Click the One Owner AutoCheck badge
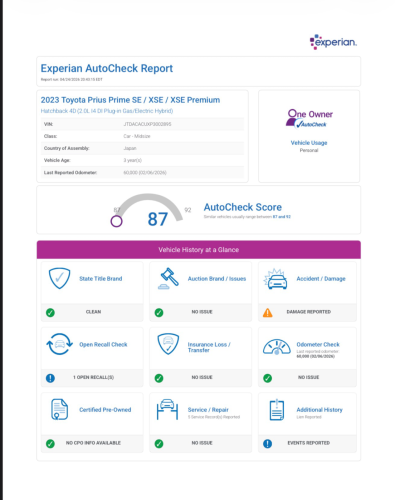395x500 pixels. 309,119
